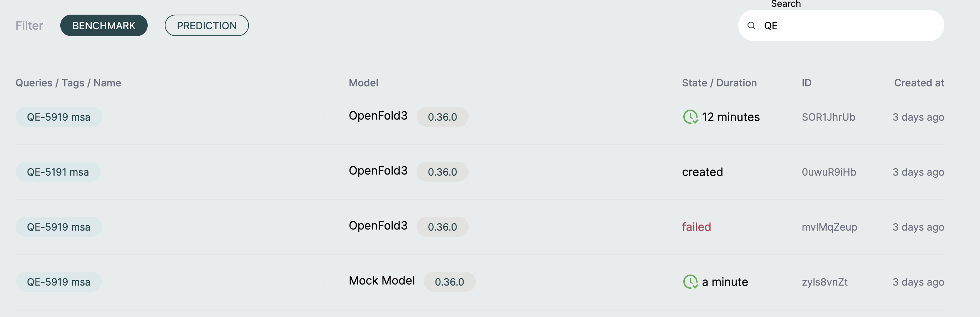Viewport: 980px width, 317px height.
Task: Enable the PREDICTION filter
Action: click(206, 25)
